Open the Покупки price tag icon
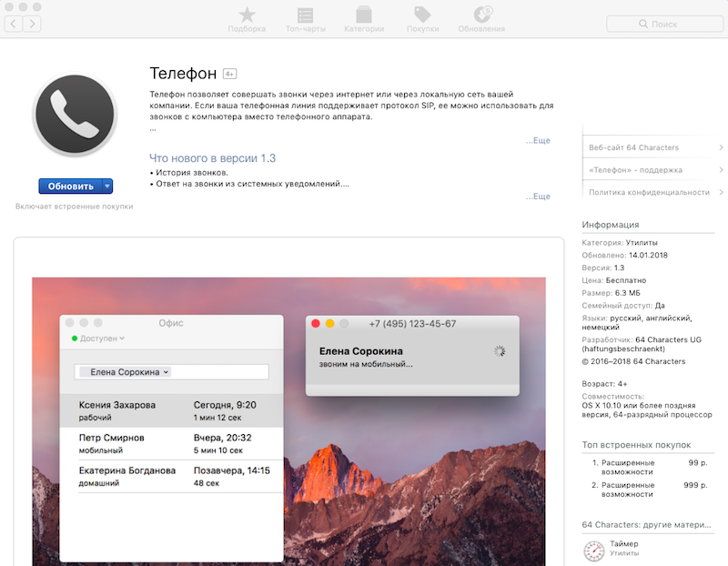 (x=422, y=15)
